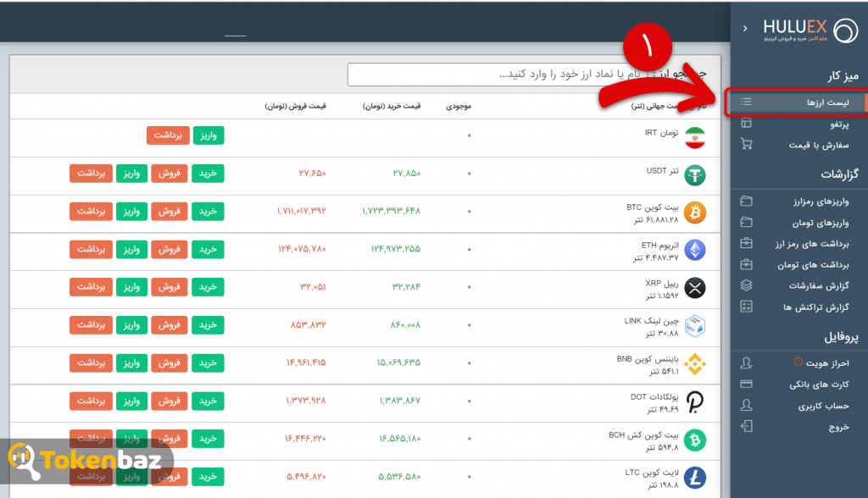Image resolution: width=868 pixels, height=498 pixels.
Task: Collapse the sidebar with the chevron arrow
Action: [745, 28]
